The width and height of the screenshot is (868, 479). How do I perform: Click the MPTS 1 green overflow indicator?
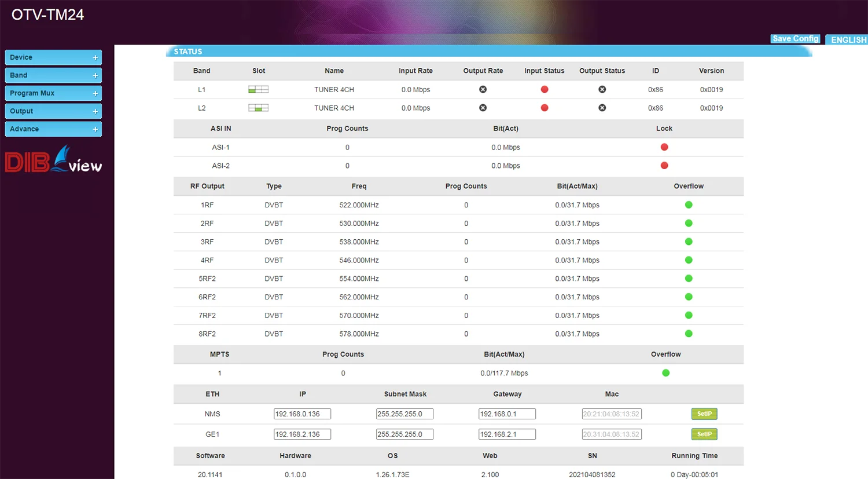[666, 373]
